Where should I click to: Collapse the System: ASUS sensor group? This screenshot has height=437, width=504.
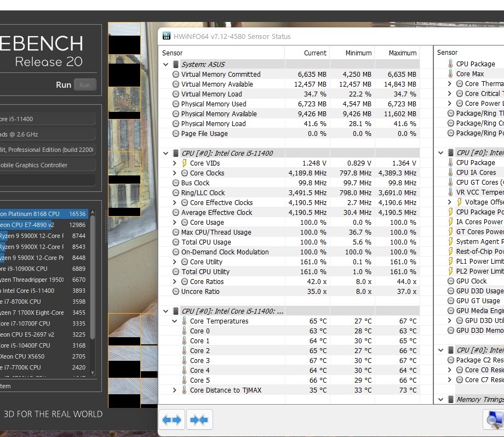pos(165,64)
